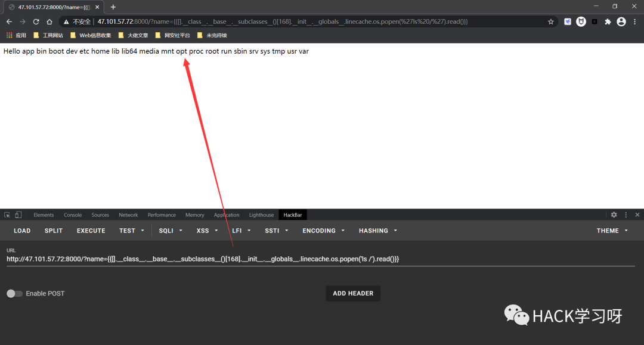The width and height of the screenshot is (644, 345).
Task: Open the Web信息收集 bookmark folder
Action: tap(91, 35)
